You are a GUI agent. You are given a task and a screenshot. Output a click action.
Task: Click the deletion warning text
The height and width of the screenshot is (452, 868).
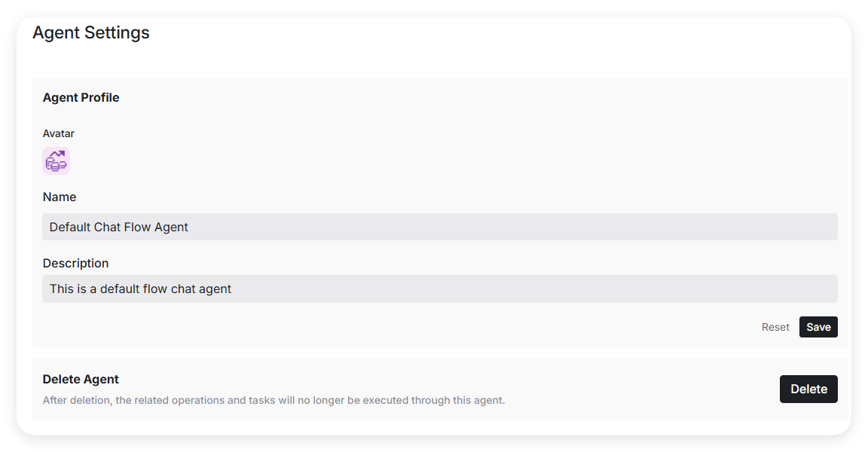(274, 400)
